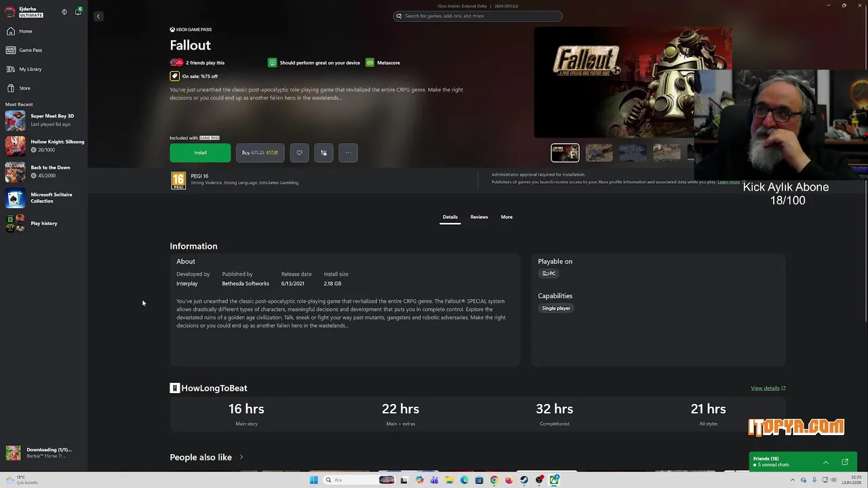Open the friends panel pop-out icon
Image resolution: width=868 pixels, height=488 pixels.
click(845, 462)
